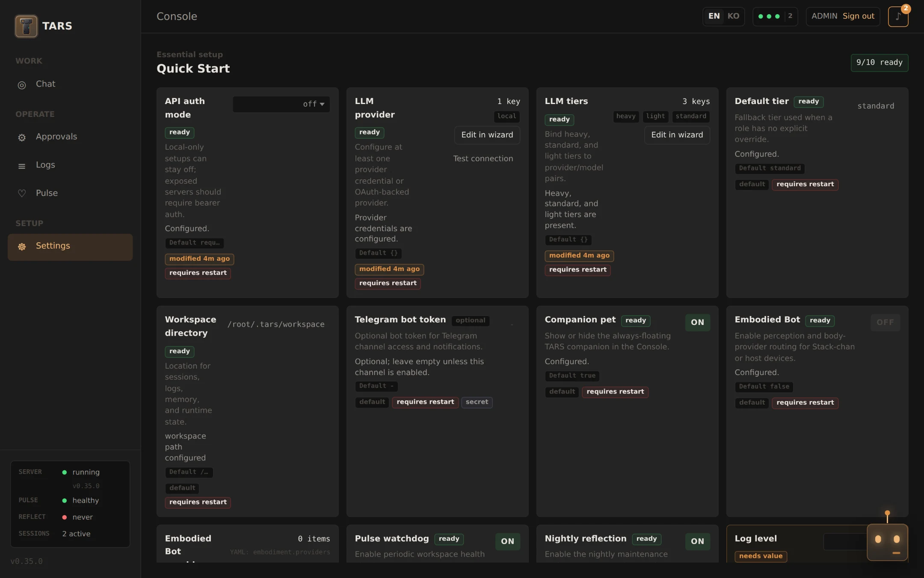
Task: Click the server running status row
Action: click(x=70, y=472)
